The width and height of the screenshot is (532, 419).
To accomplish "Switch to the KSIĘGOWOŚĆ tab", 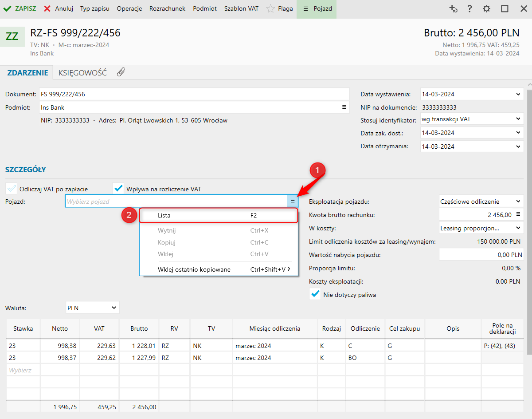I will (x=82, y=73).
